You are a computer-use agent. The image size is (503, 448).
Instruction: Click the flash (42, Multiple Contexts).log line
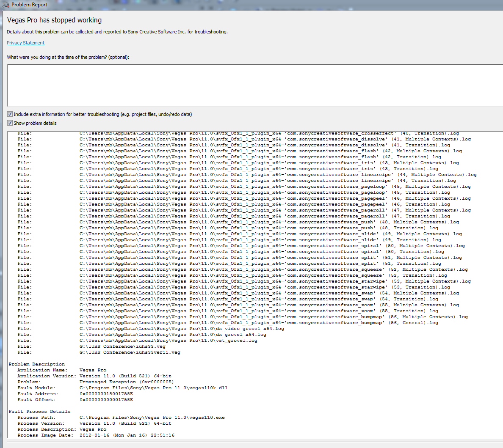(x=240, y=151)
